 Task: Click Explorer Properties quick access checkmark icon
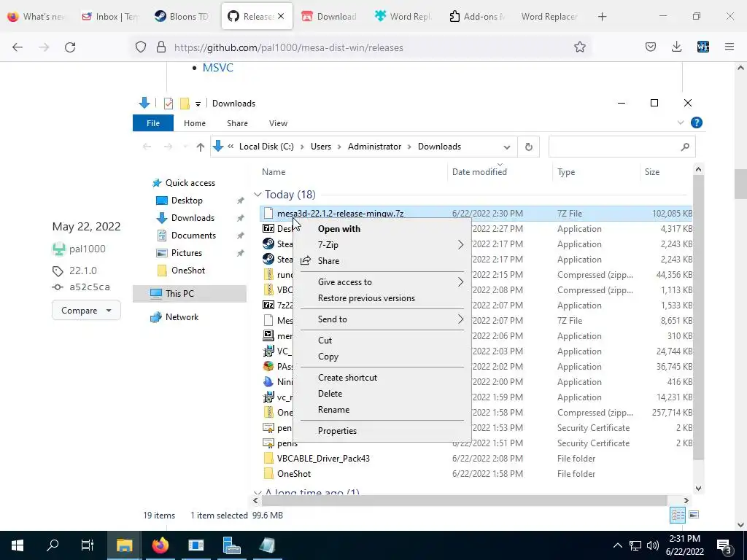click(169, 104)
